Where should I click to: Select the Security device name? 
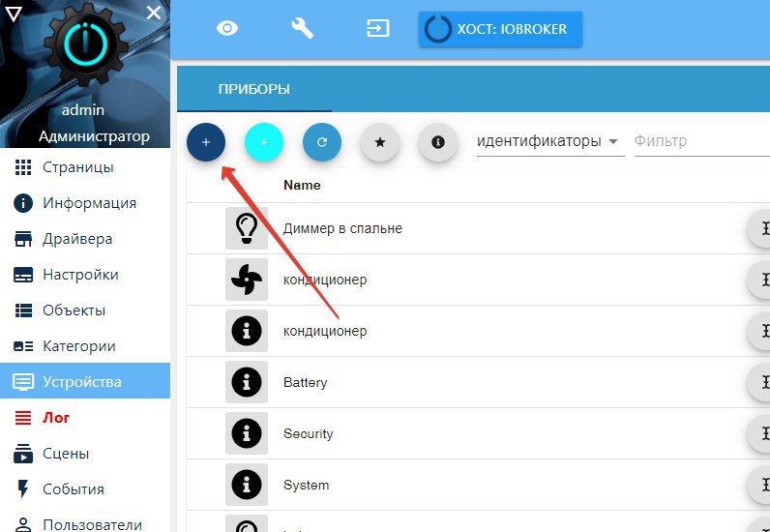308,433
